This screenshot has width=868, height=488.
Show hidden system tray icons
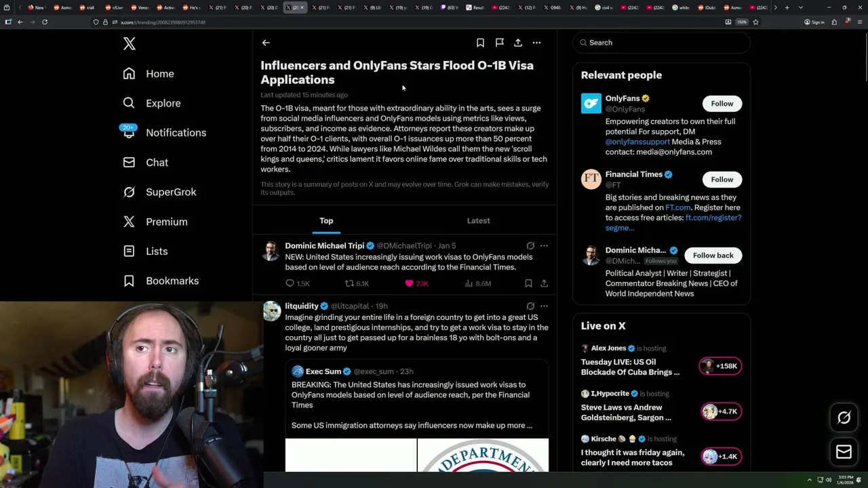click(x=809, y=480)
